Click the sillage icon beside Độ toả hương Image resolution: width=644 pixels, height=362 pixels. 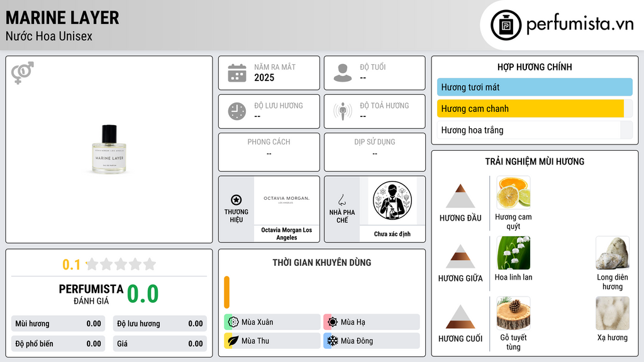click(343, 111)
